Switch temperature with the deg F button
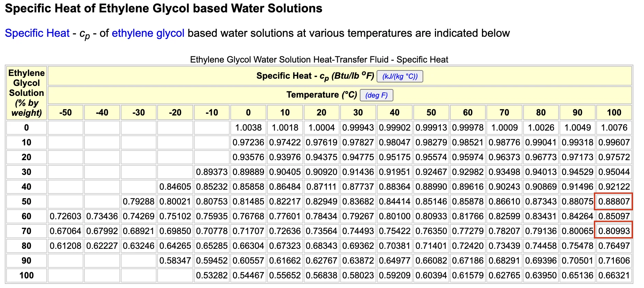The height and width of the screenshot is (288, 644). [x=376, y=95]
